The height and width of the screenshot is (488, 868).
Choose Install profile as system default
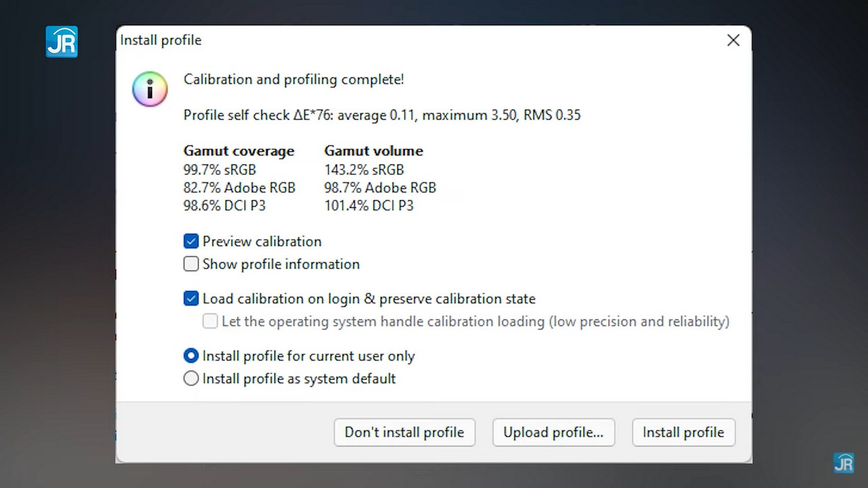(191, 378)
